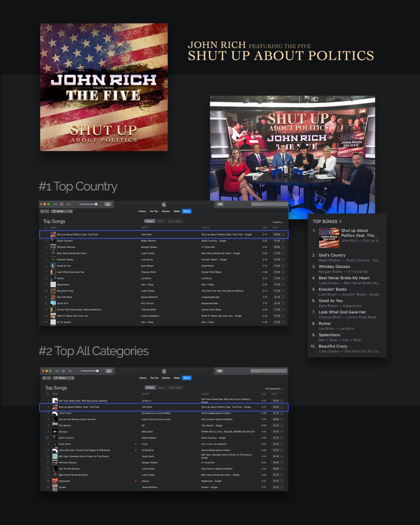The height and width of the screenshot is (525, 420).
Task: Open Radio tab in the All Categories window
Action: pos(177,378)
